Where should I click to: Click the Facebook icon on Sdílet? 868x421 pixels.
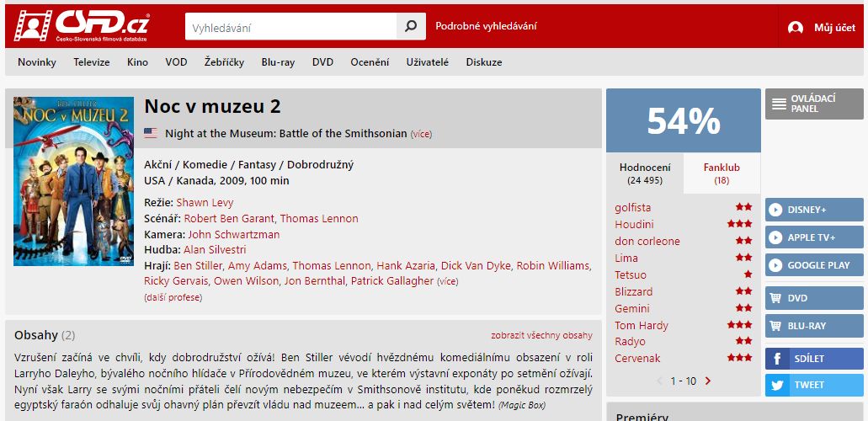pos(777,359)
